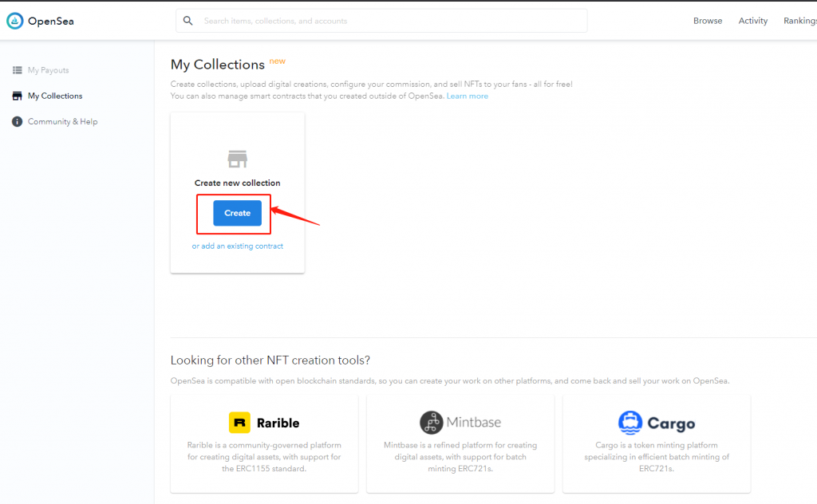Focus the search items and collections field
Screen dimensions: 817x504
(x=381, y=21)
